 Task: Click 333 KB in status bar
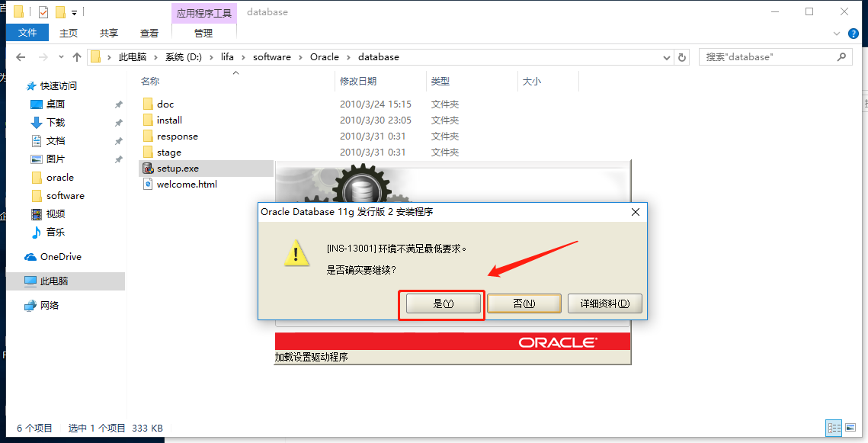point(147,428)
